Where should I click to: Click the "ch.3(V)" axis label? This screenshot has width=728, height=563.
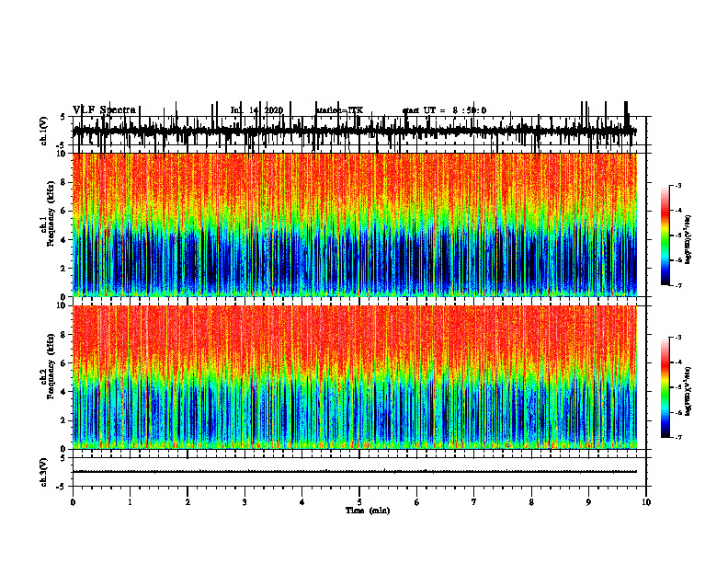44,472
